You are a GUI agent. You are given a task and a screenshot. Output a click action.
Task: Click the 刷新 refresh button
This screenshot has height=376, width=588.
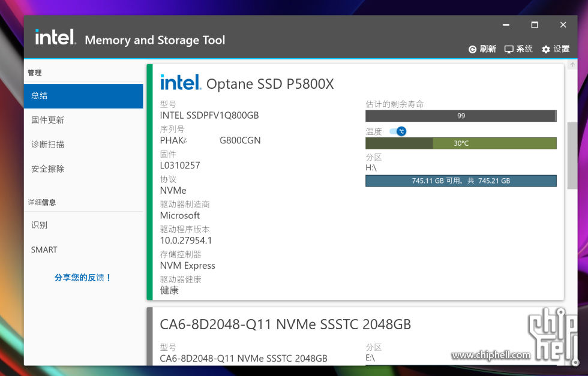pos(482,49)
